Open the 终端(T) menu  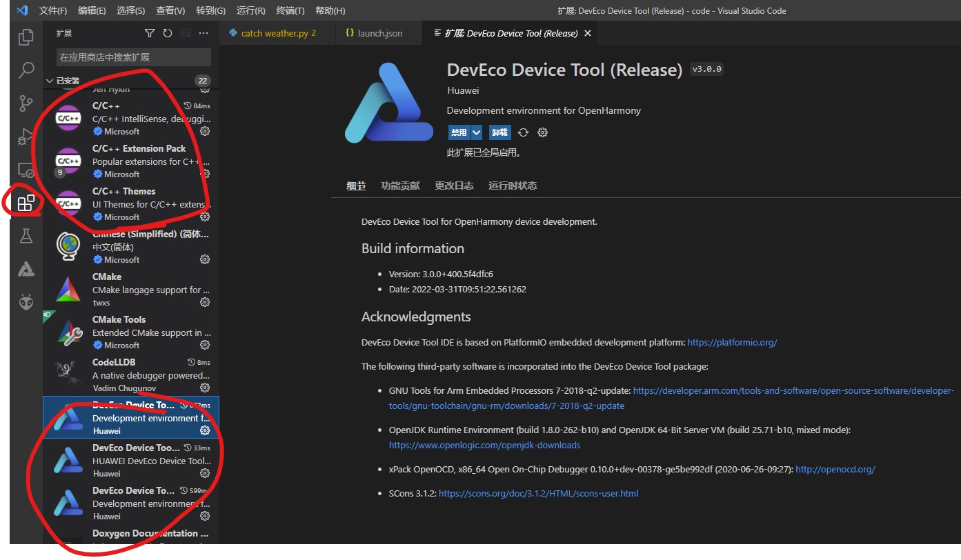tap(290, 10)
